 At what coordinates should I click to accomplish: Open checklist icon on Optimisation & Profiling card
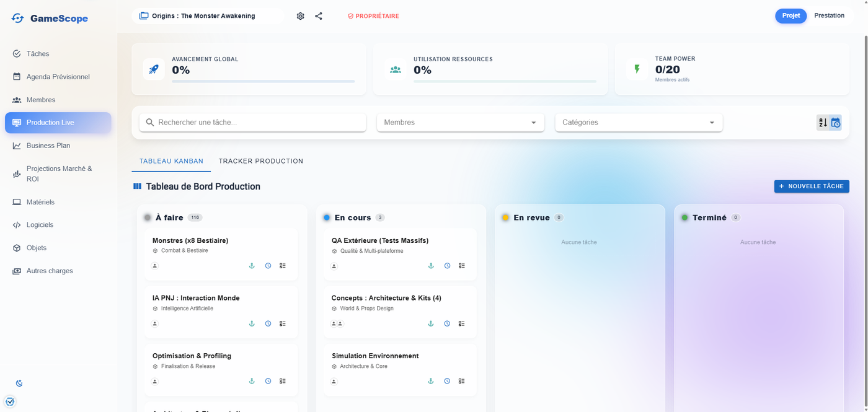pos(283,381)
